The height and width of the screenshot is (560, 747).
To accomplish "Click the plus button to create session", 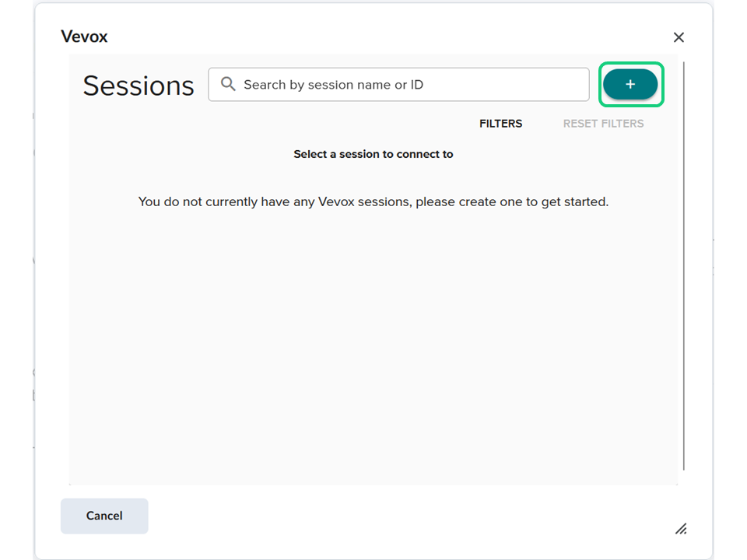I will 630,84.
